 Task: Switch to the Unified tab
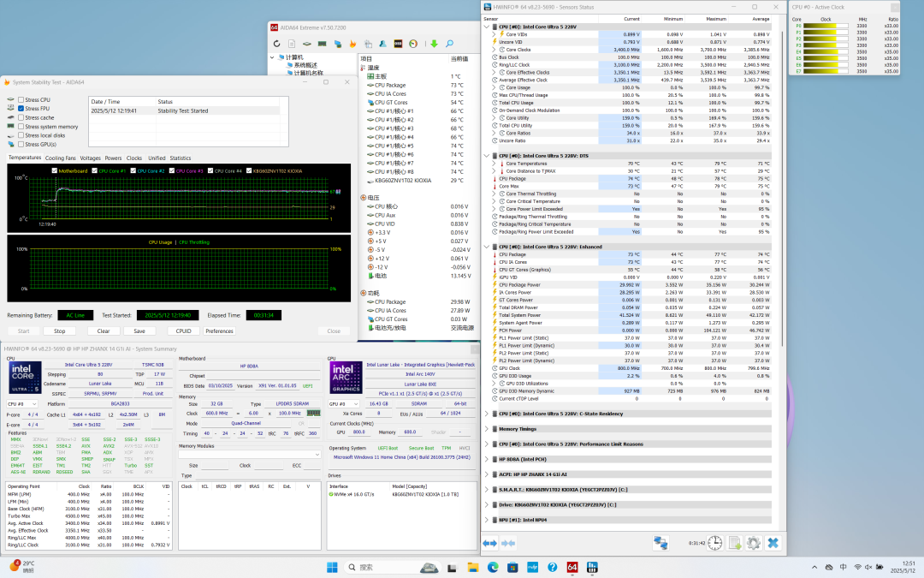coord(157,158)
